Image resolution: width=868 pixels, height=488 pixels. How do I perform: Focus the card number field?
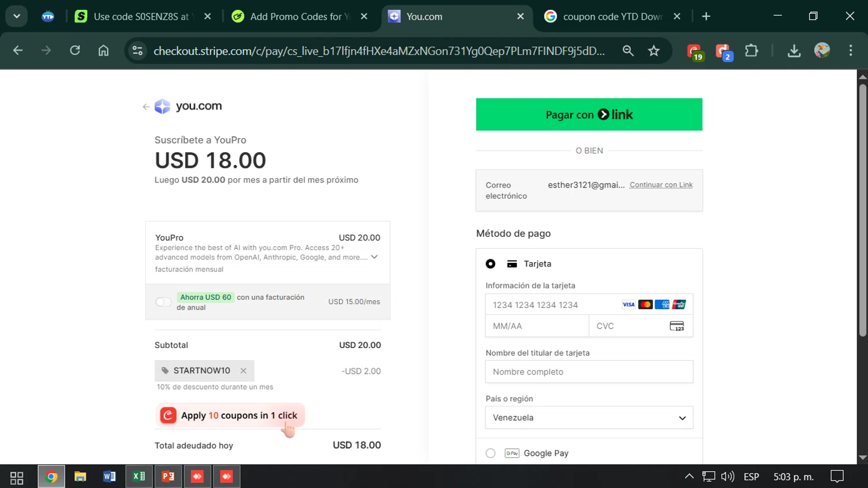point(589,304)
